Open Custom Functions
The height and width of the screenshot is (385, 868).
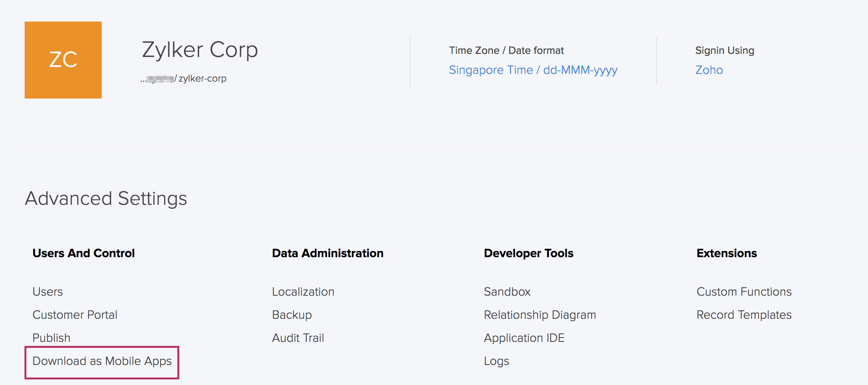click(x=744, y=291)
